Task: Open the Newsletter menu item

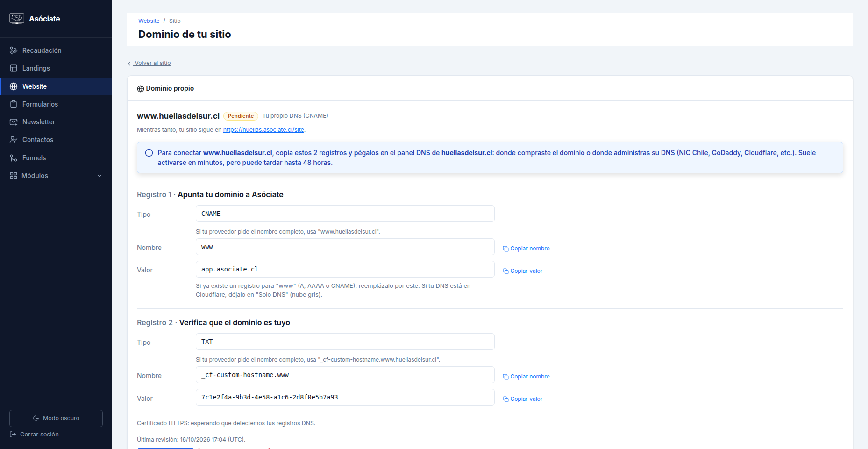Action: pos(56,122)
